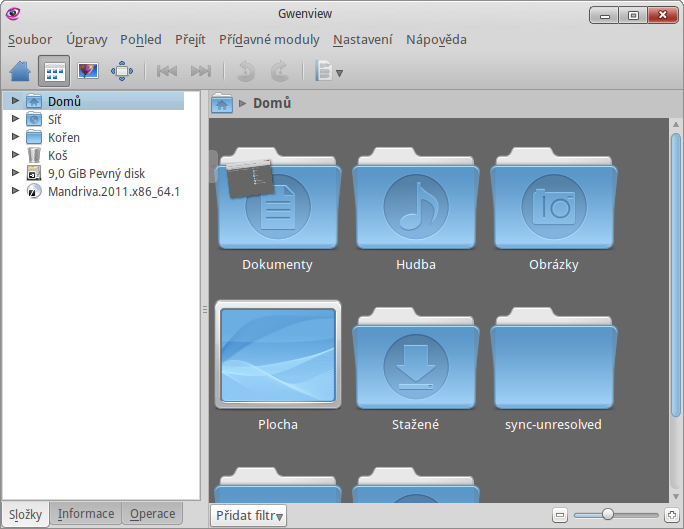The image size is (684, 529).
Task: Click scrollbar down arrow in thumbnail view
Action: tap(676, 496)
